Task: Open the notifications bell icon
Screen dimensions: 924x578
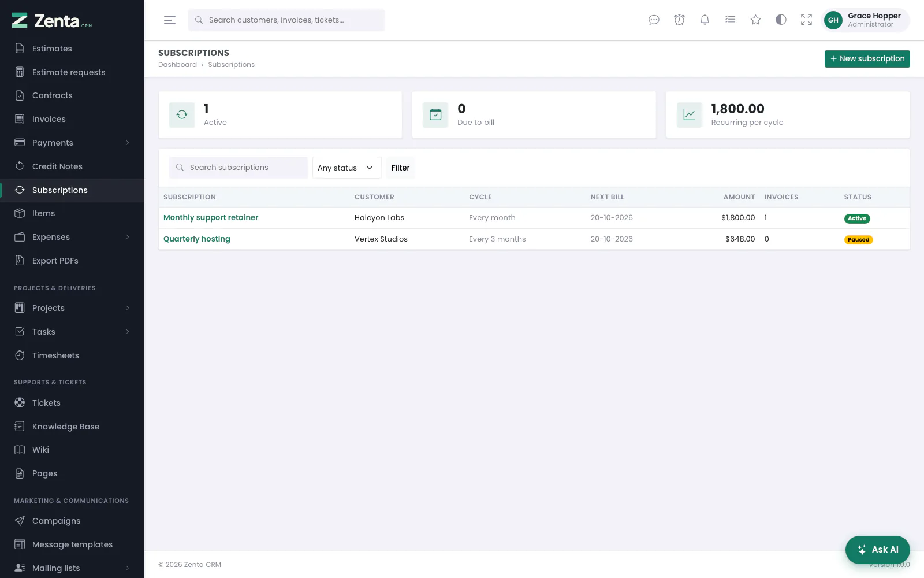Action: coord(705,20)
